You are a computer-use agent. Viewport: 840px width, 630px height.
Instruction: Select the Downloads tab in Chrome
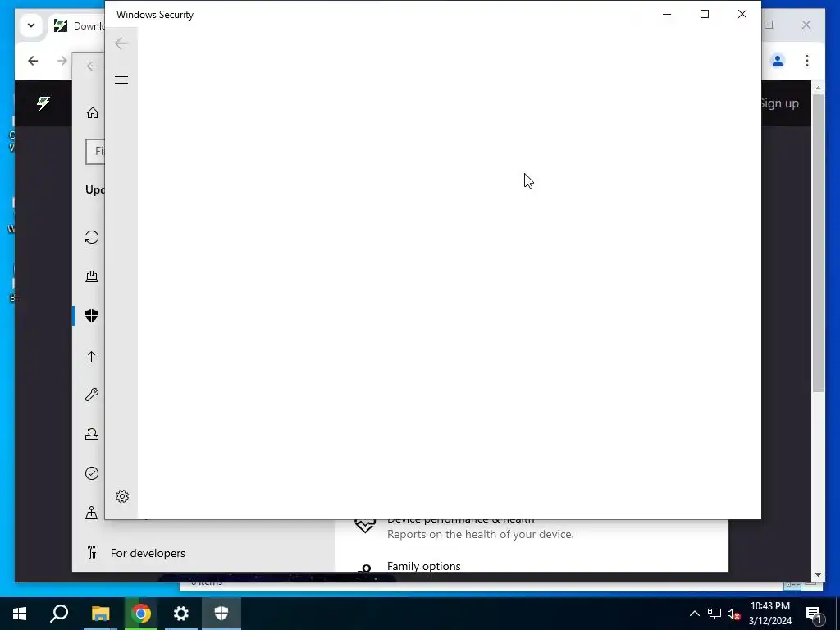[78, 25]
